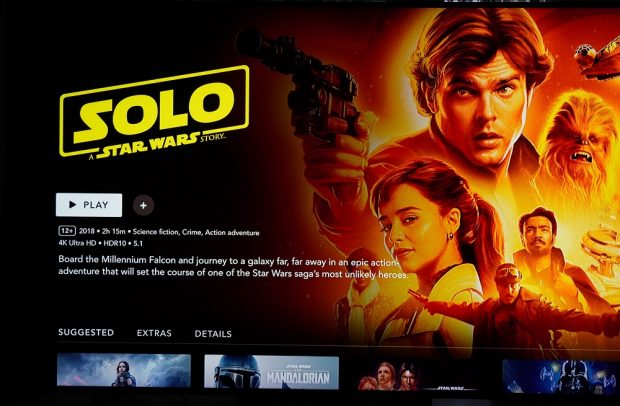Click the Solo A Star Wars Story logo

pos(154,112)
